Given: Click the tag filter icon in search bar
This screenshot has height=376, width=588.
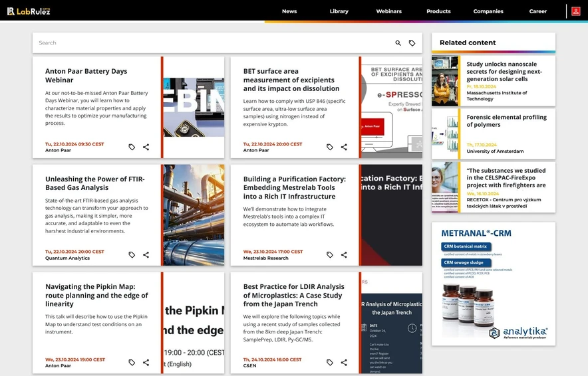Looking at the screenshot, I should coord(412,43).
